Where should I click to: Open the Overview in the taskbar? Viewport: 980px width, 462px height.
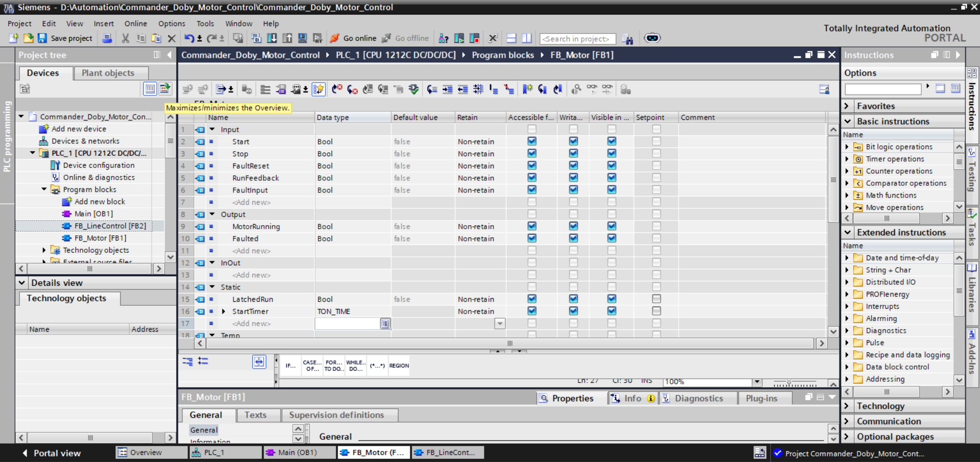pyautogui.click(x=151, y=452)
